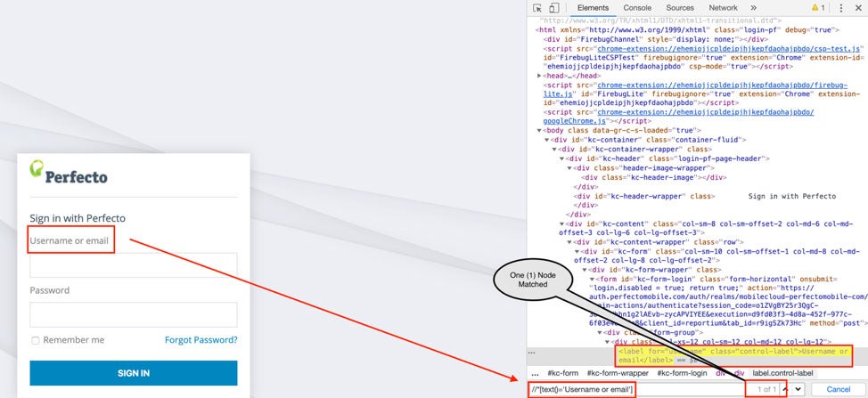Collapse the body node

pos(540,131)
